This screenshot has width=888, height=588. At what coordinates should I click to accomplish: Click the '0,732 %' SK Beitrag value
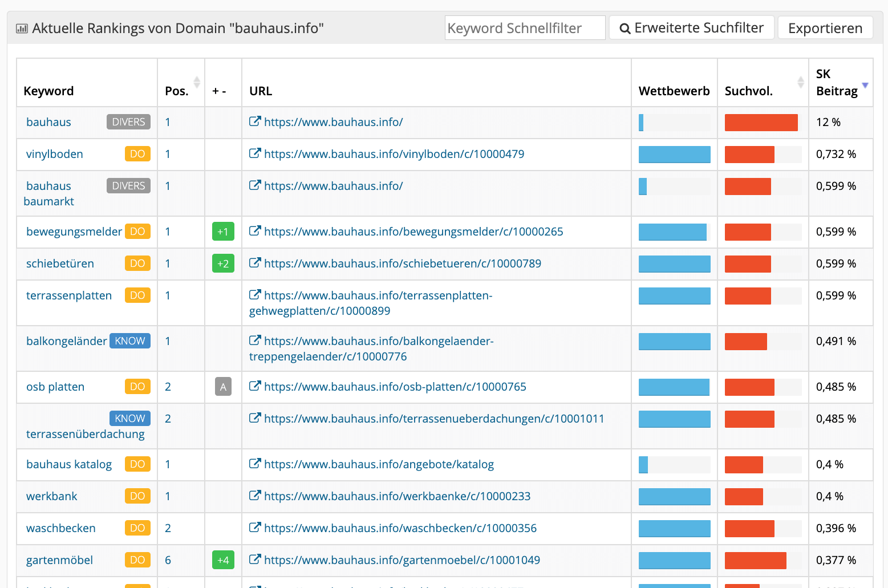(x=836, y=154)
